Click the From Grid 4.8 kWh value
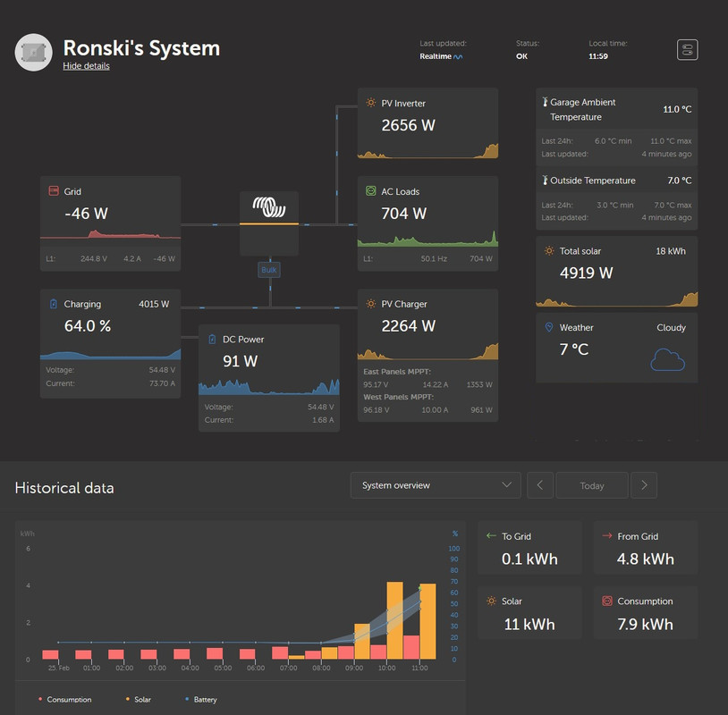Image resolution: width=728 pixels, height=715 pixels. click(646, 559)
